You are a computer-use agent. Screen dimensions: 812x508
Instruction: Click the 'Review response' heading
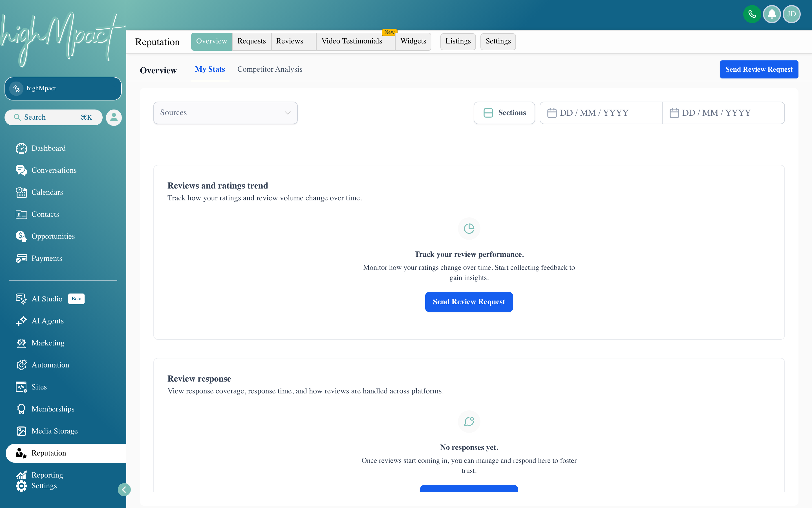pyautogui.click(x=199, y=379)
